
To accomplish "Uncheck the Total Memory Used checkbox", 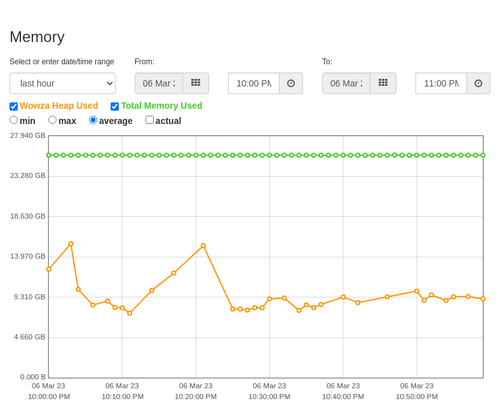I will point(115,106).
